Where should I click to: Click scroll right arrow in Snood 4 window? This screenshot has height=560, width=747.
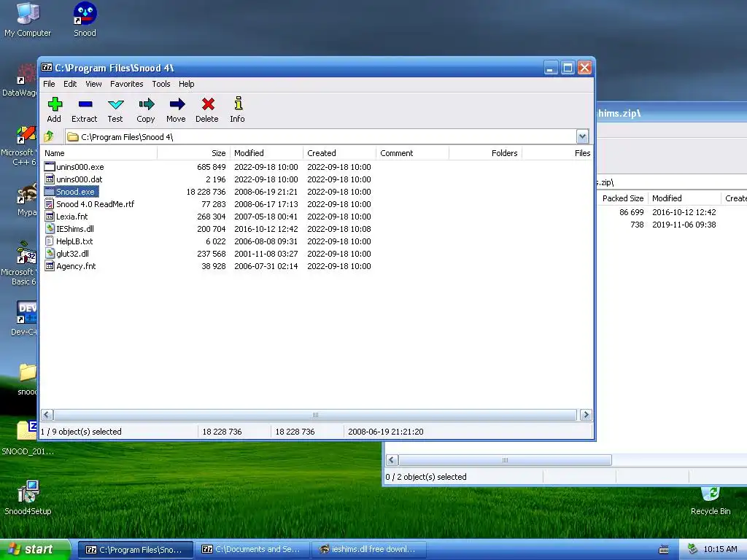click(586, 415)
